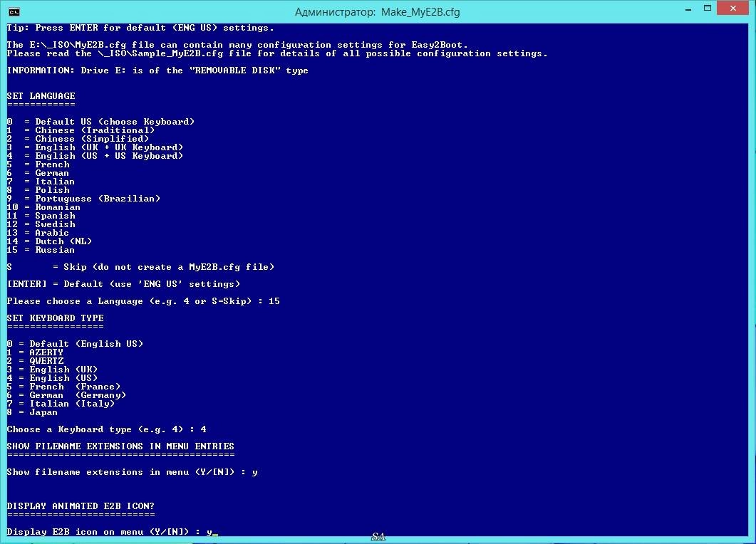
Task: Click the 'Show filename extensions in menu' prompt
Action: tap(132, 472)
